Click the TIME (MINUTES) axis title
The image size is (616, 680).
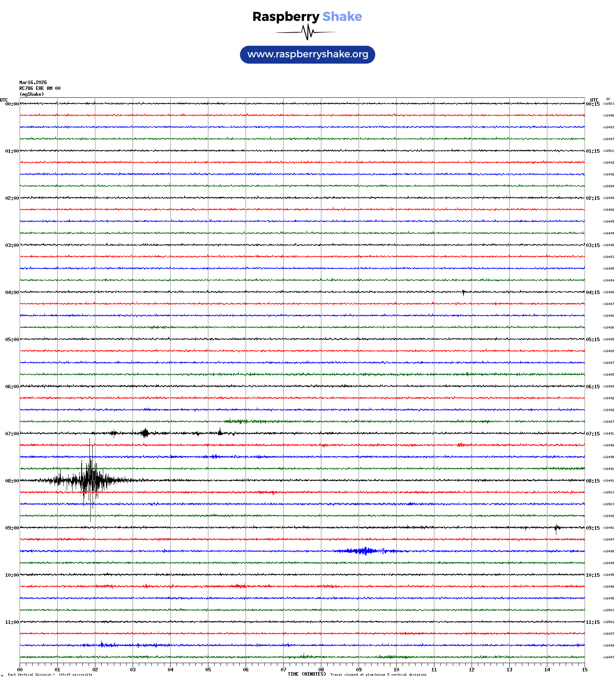[306, 674]
